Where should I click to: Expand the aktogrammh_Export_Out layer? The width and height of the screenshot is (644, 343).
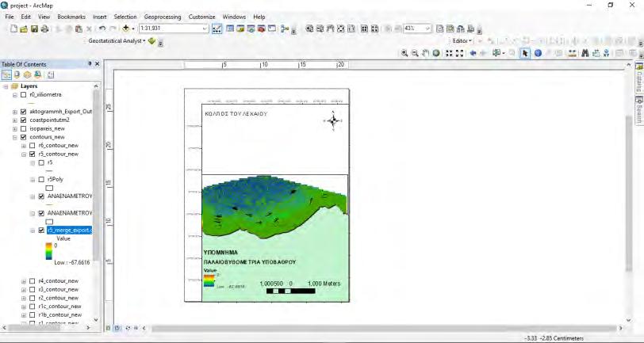(x=15, y=112)
